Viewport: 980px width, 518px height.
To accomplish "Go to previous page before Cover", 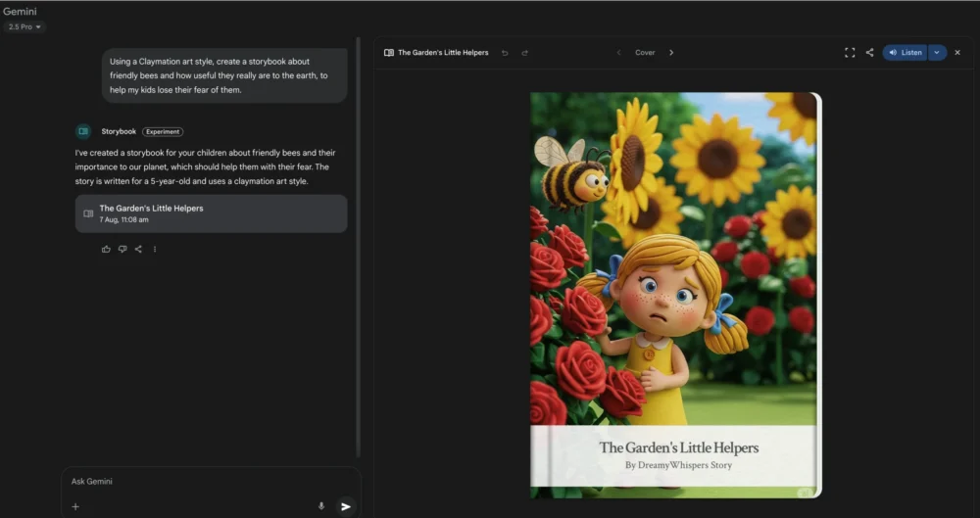I will pos(618,53).
